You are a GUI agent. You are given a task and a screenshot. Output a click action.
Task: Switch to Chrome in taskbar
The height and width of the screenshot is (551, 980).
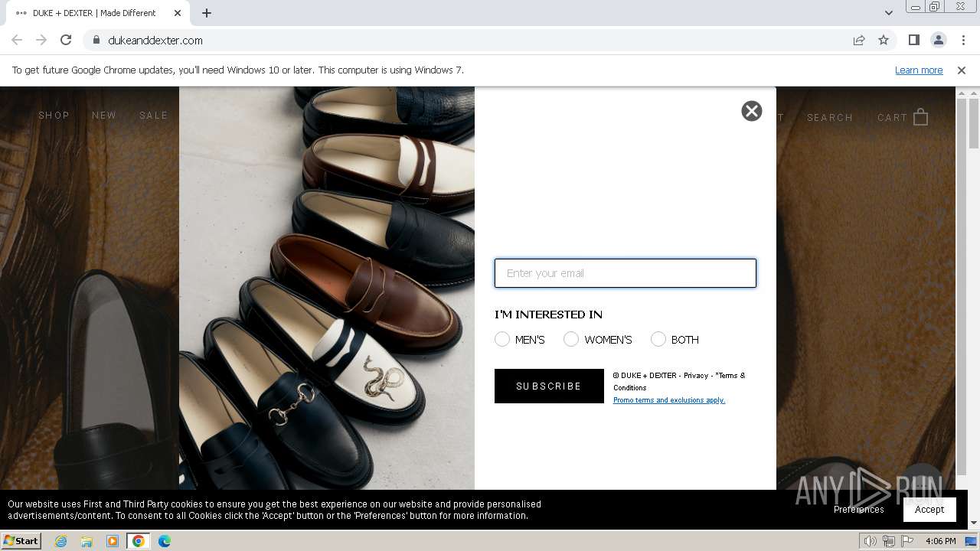(139, 541)
